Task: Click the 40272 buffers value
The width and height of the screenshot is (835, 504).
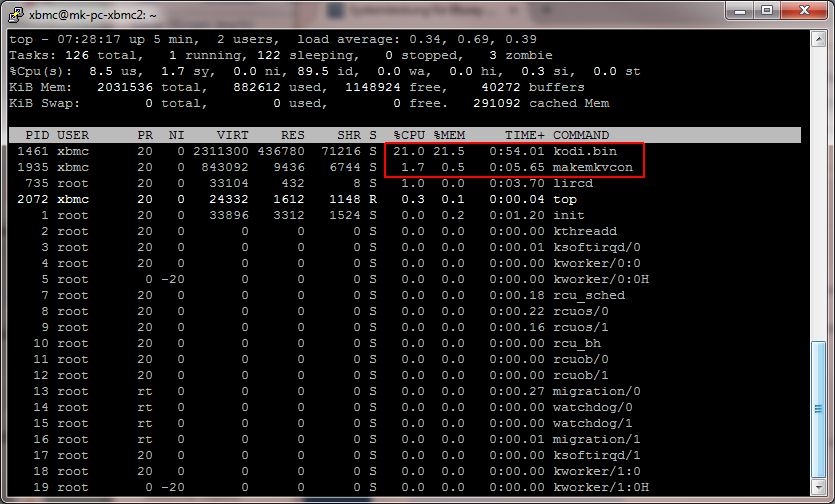Action: (x=501, y=87)
